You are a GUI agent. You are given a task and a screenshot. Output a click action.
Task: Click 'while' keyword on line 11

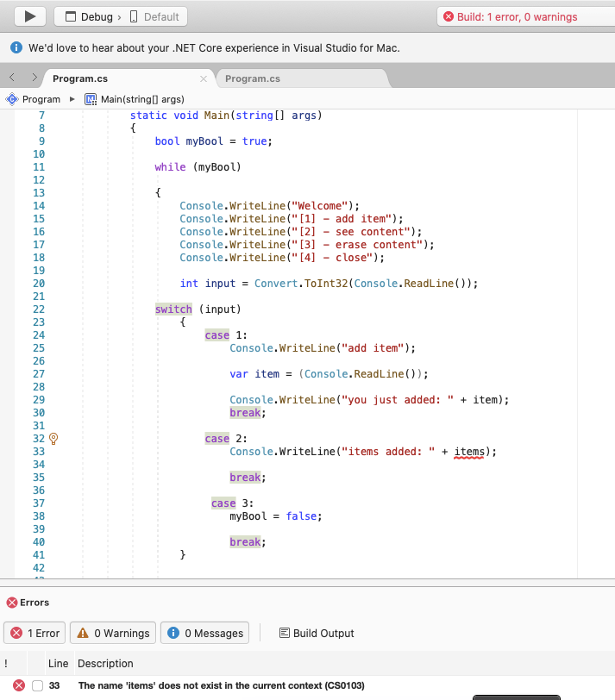point(170,167)
